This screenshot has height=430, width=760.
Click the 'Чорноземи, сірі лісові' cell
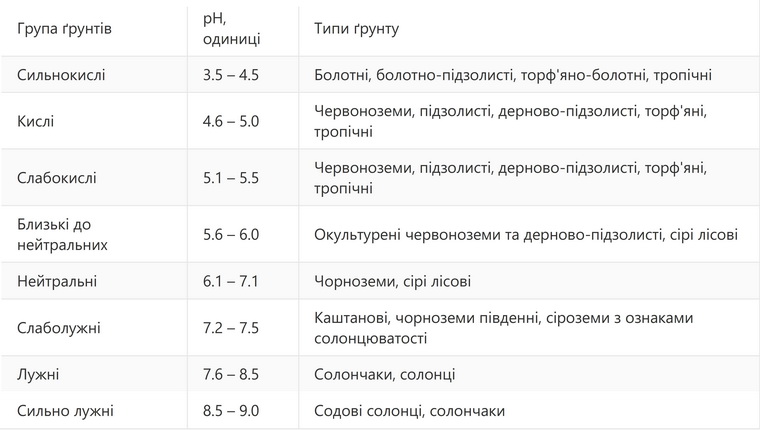coord(392,281)
